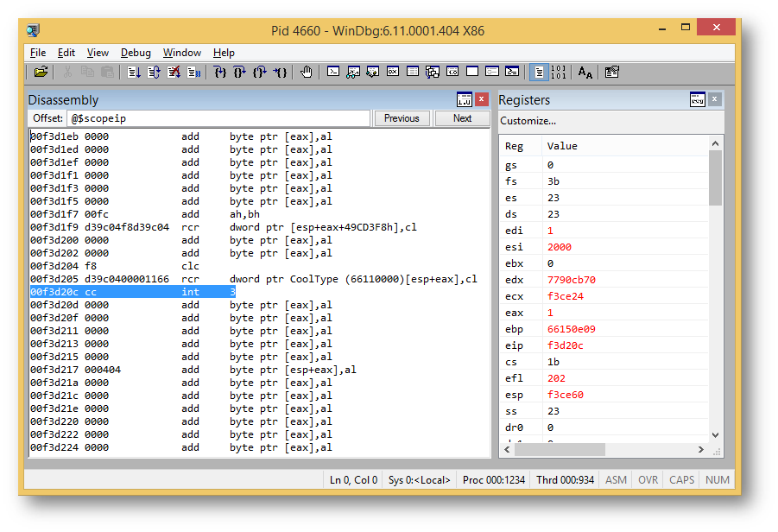The height and width of the screenshot is (532, 778).
Task: Click Registers scrollbar down arrow
Action: (x=715, y=435)
